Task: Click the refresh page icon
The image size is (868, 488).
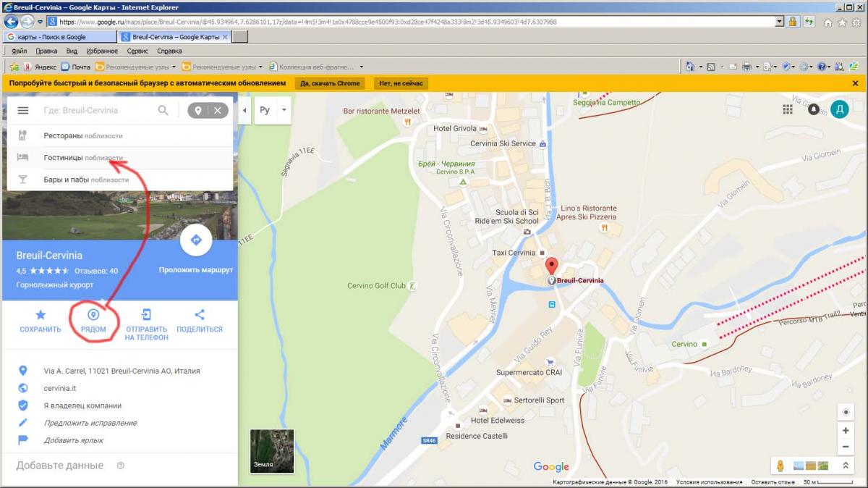Action: [809, 22]
